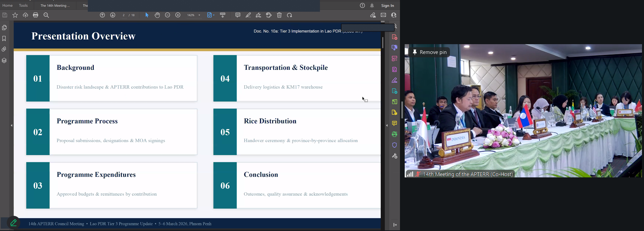Expand the left navigation pane arrow
The height and width of the screenshot is (231, 644).
coord(11,125)
